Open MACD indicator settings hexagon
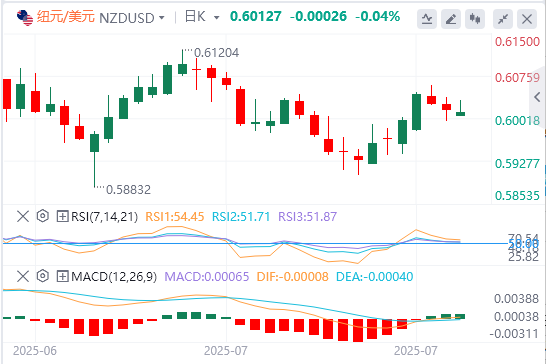The height and width of the screenshot is (364, 546). [42, 277]
